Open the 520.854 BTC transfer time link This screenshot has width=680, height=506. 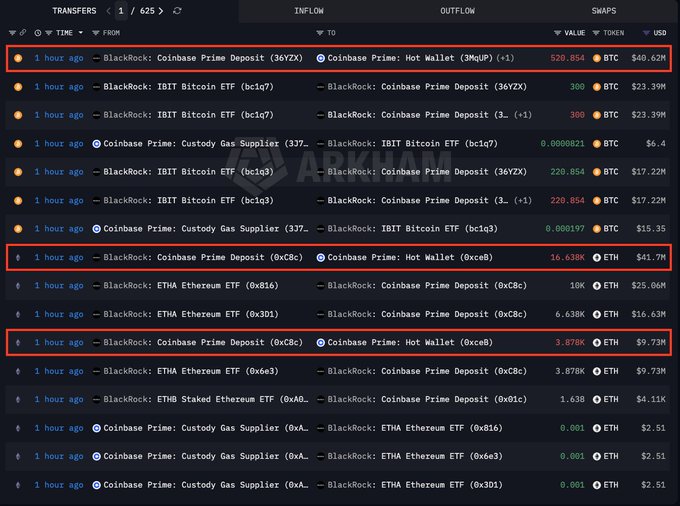coord(59,58)
